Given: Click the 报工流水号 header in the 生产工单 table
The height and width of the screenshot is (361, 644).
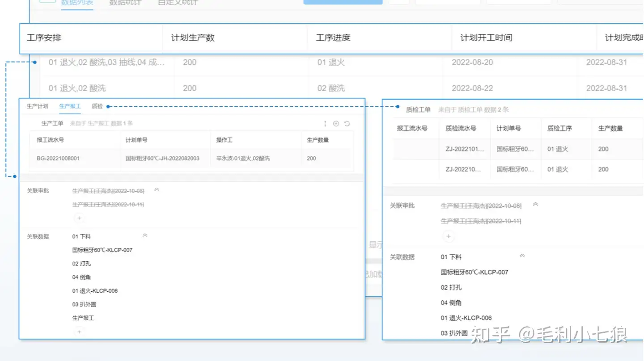Looking at the screenshot, I should pyautogui.click(x=50, y=140).
